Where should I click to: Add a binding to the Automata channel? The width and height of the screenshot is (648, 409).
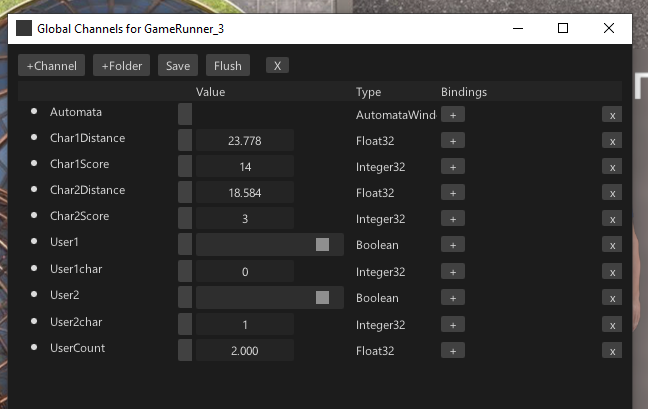point(453,114)
